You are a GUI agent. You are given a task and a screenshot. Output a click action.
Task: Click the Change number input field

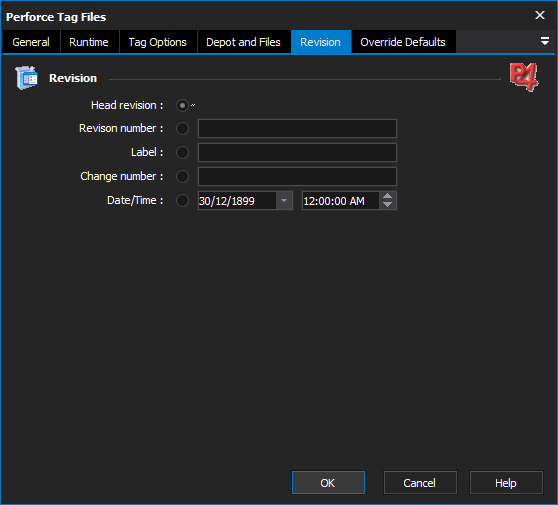[x=297, y=176]
